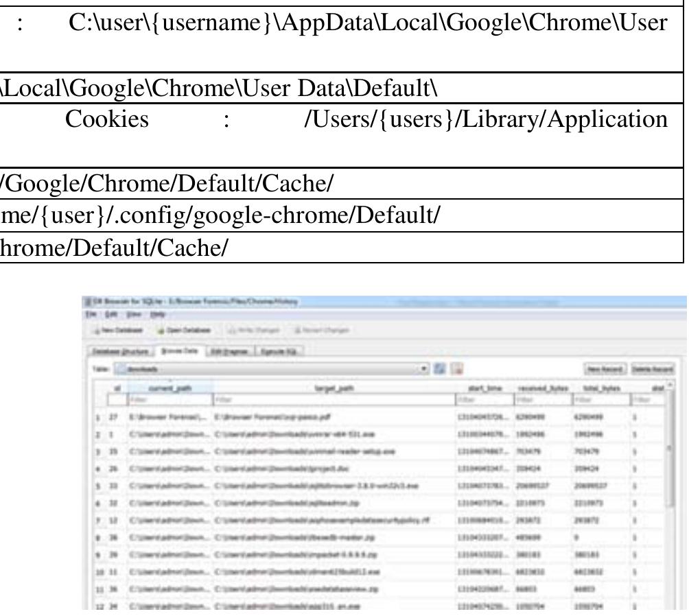
Task: Click the Delete Record button
Action: click(652, 369)
